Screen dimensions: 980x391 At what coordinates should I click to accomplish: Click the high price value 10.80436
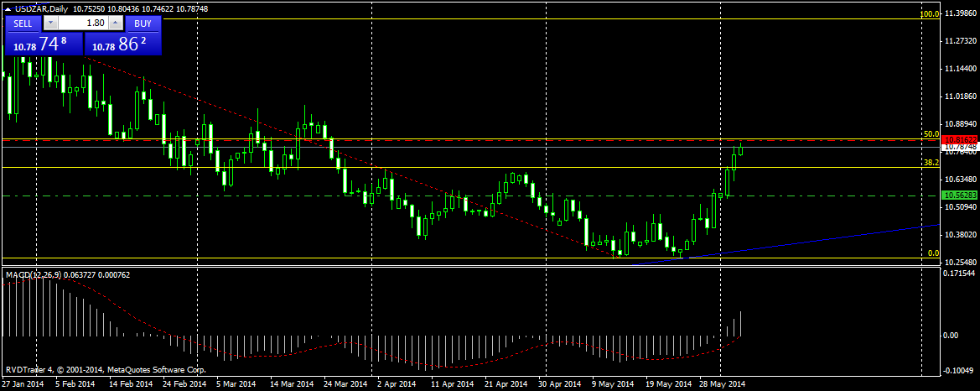click(122, 8)
